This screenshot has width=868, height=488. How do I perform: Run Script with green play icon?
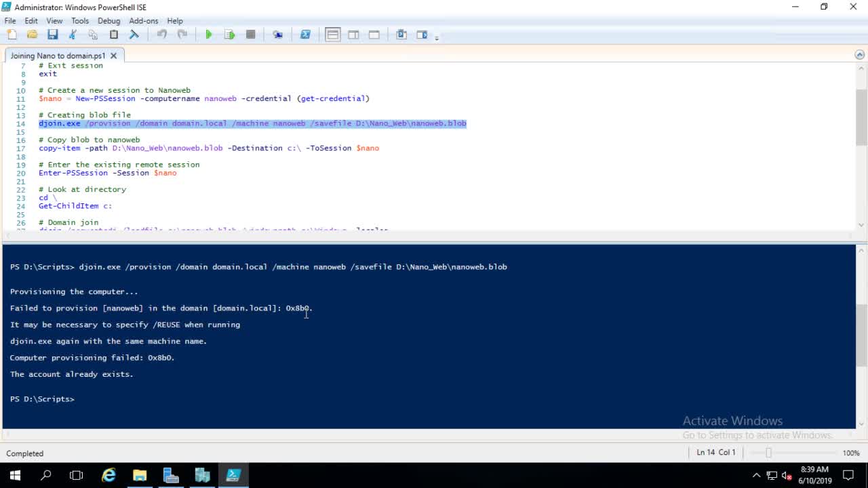(209, 35)
